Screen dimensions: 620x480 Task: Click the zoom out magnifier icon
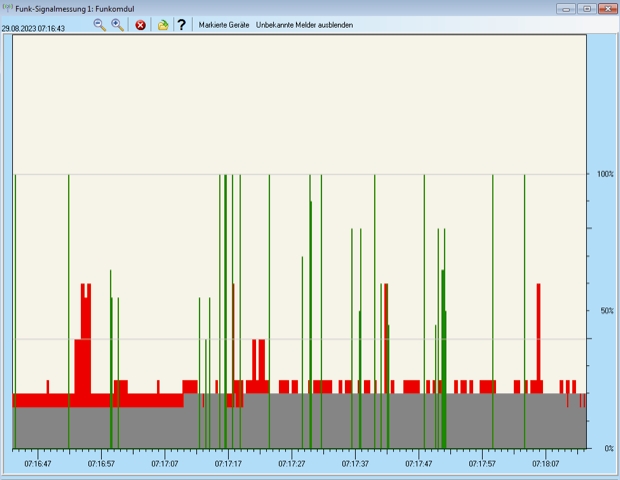pos(100,24)
